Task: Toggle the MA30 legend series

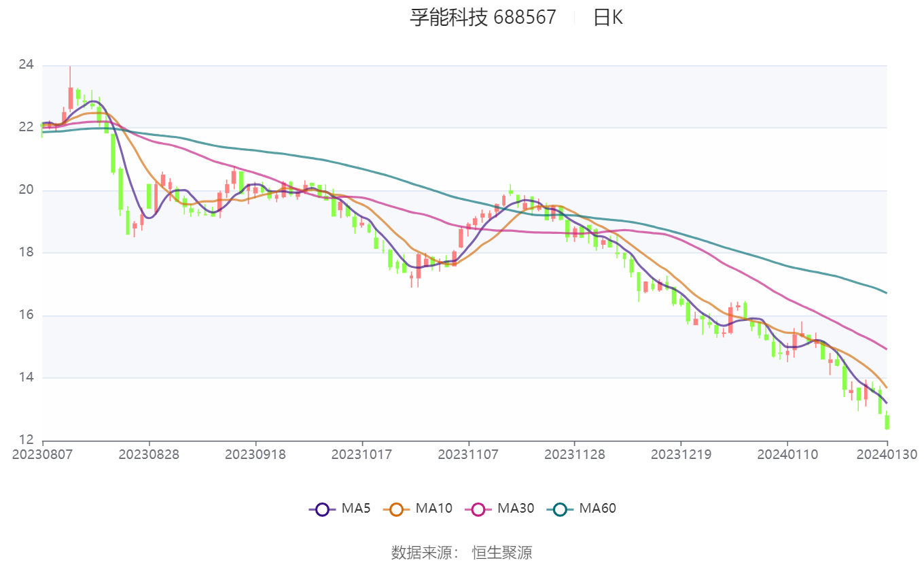Action: coord(499,509)
